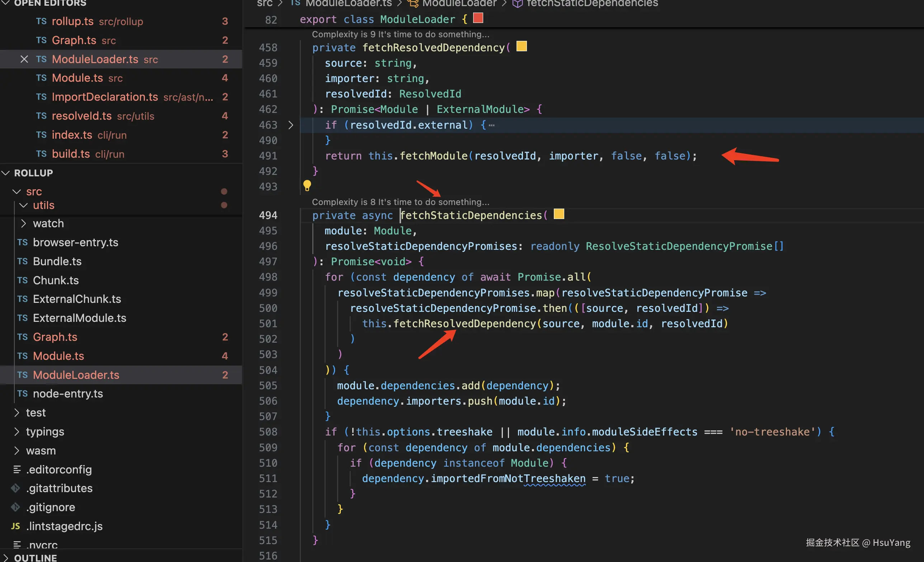Screen dimensions: 924x562
Task: Click close icon for ModuleLoader.ts editor
Action: [x=24, y=59]
